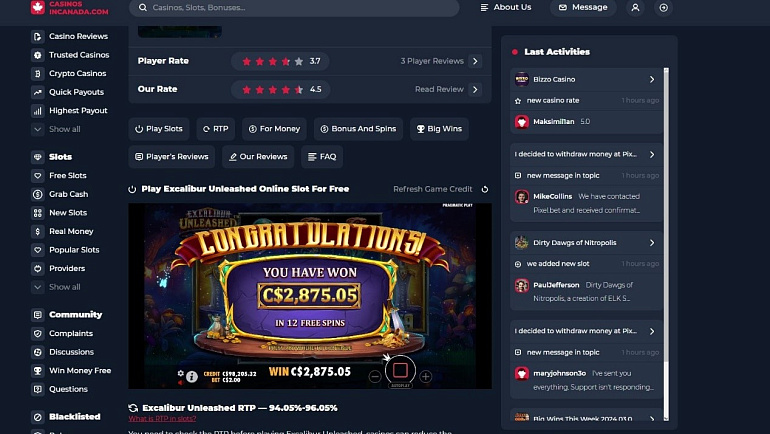Open the About Us menu

506,7
